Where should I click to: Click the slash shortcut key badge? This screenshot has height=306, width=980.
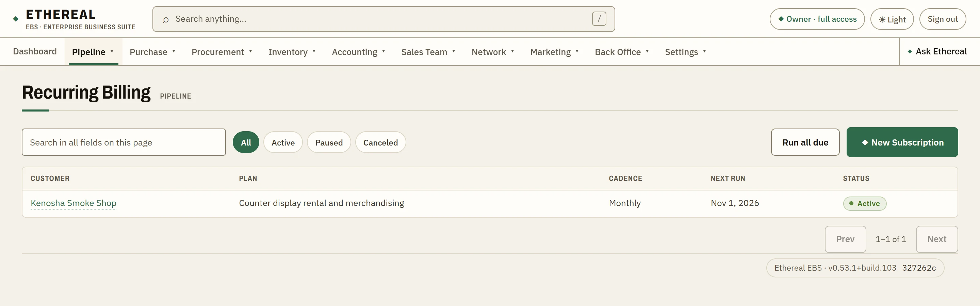click(x=599, y=19)
